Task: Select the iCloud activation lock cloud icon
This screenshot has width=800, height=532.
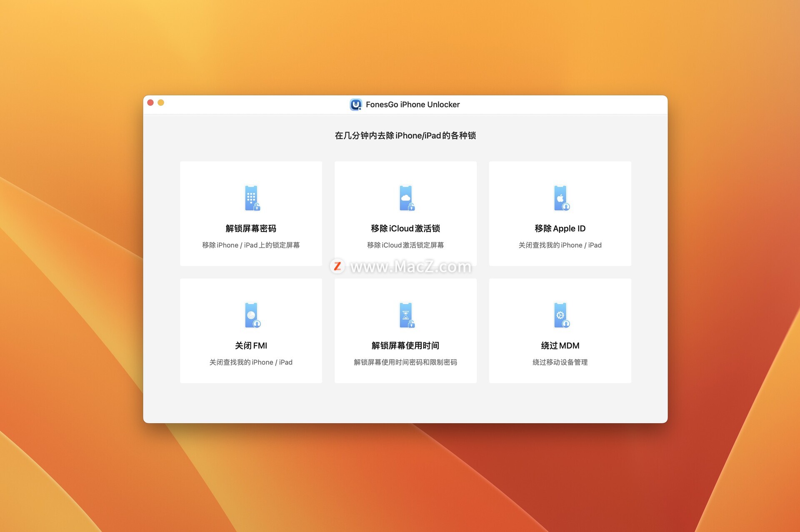Action: [x=406, y=198]
